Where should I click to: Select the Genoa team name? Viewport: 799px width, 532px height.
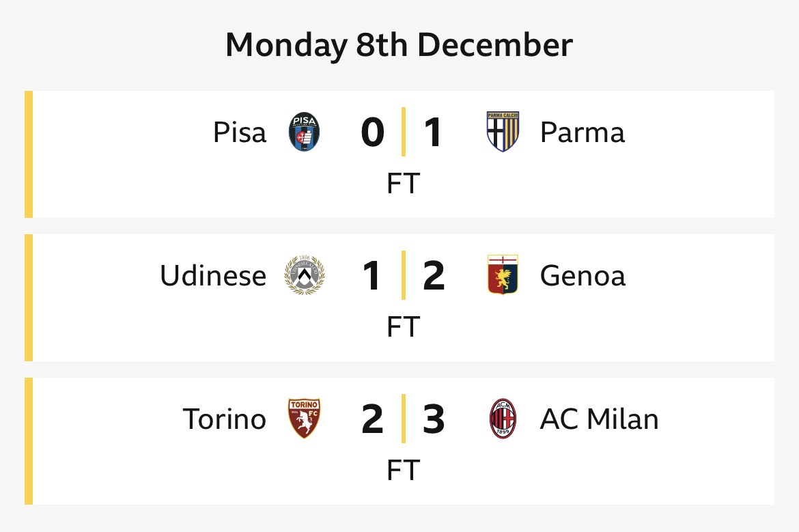[x=582, y=275]
